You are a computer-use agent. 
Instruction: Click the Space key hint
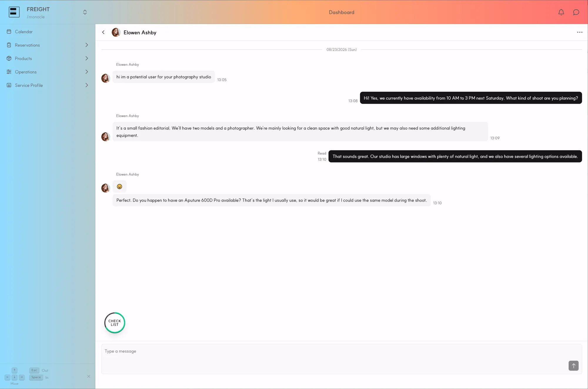point(36,377)
